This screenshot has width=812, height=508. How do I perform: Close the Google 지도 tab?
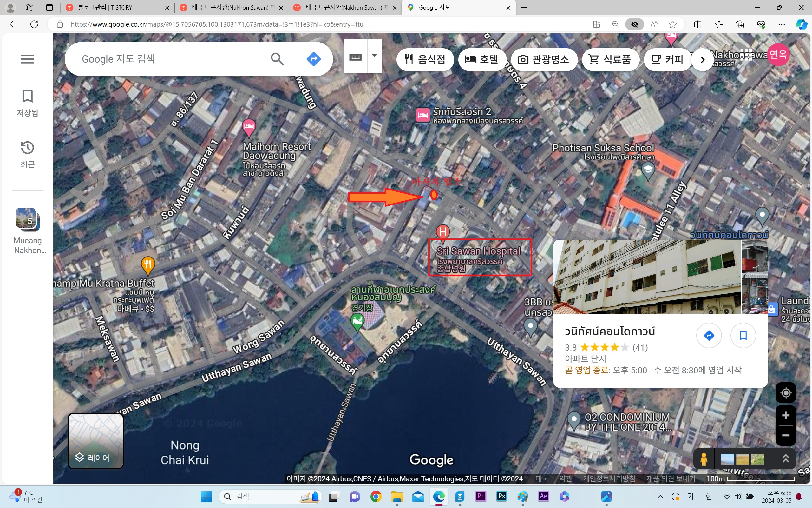[508, 7]
